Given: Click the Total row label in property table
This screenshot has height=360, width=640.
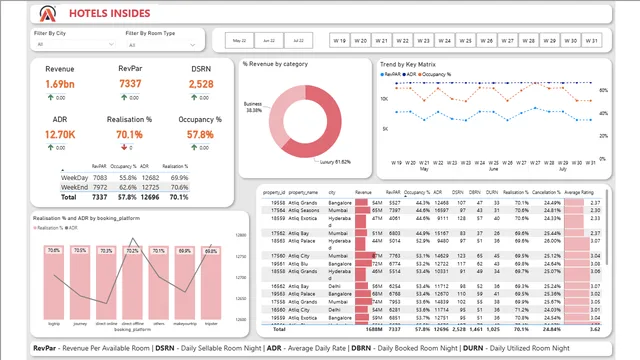Looking at the screenshot, I should [279, 329].
